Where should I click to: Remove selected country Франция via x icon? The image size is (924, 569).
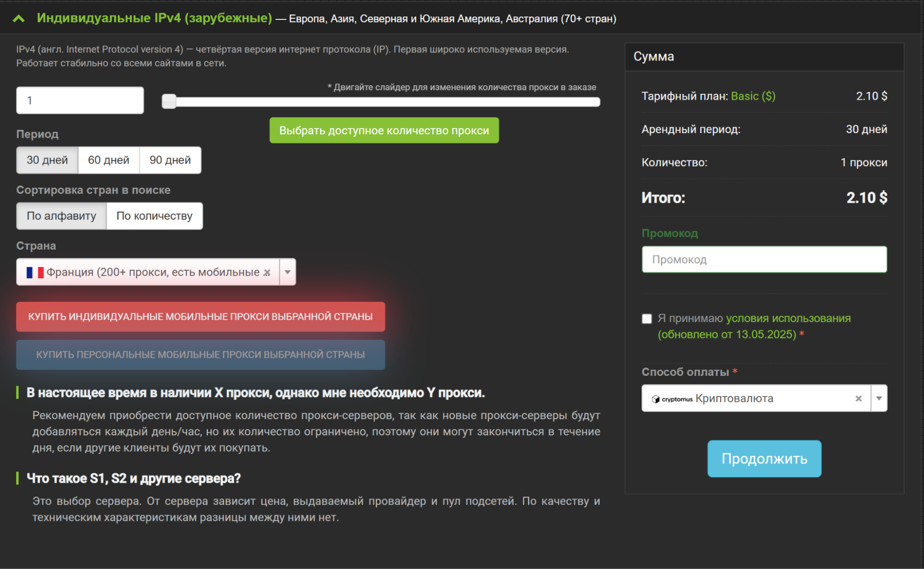(x=267, y=272)
